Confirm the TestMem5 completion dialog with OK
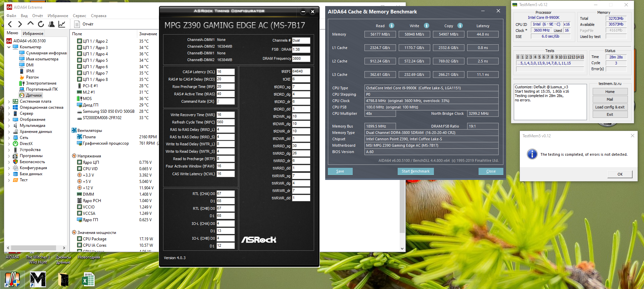The height and width of the screenshot is (289, 644). (620, 174)
